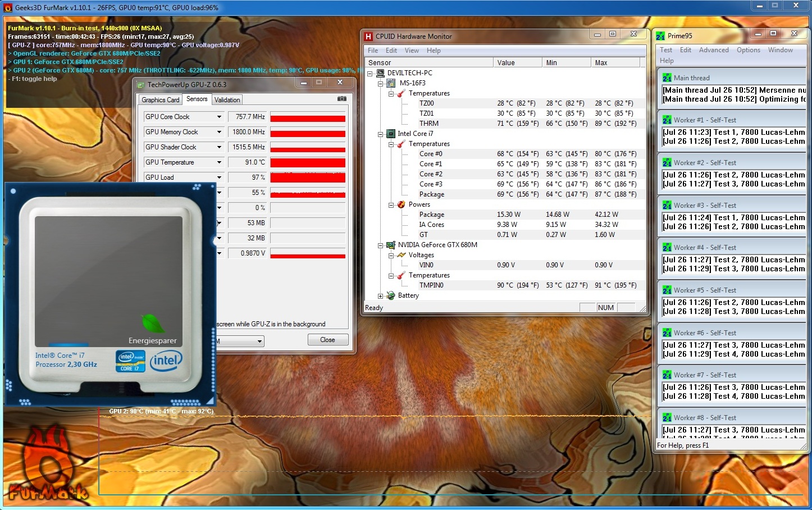Click the thermometer icon under NVIDIA GeForce GTX 680M

pos(402,275)
